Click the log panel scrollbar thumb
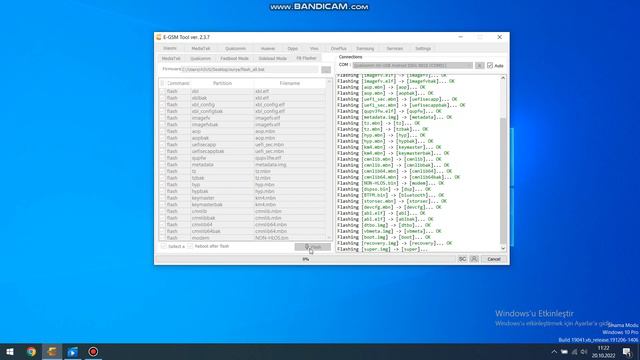Image resolution: width=640 pixels, height=360 pixels. [503, 180]
